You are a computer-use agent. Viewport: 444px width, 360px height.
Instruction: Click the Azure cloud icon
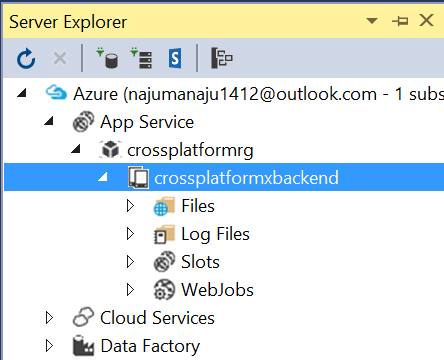click(x=56, y=93)
